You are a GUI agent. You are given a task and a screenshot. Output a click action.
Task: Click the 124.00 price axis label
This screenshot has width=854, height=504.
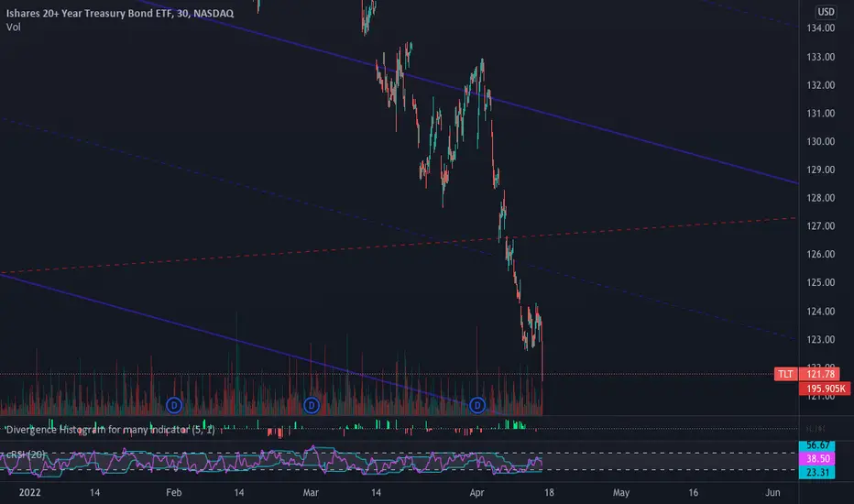(x=820, y=312)
